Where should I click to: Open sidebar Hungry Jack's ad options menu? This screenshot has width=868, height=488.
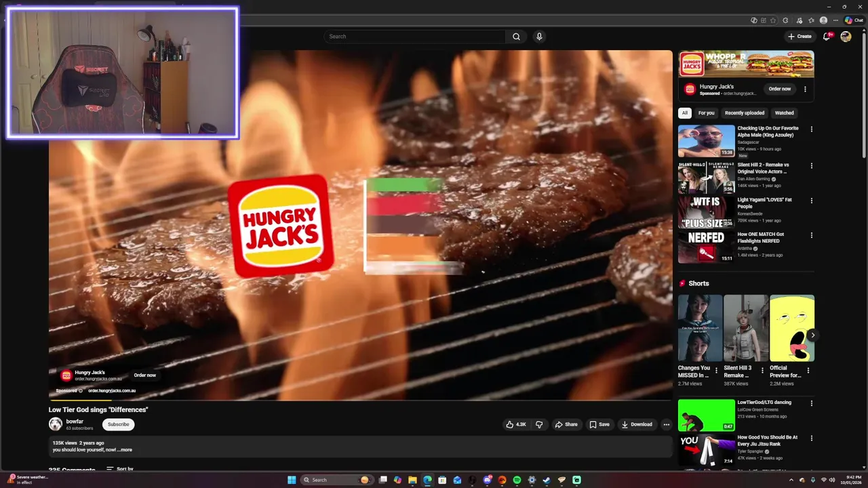click(806, 89)
